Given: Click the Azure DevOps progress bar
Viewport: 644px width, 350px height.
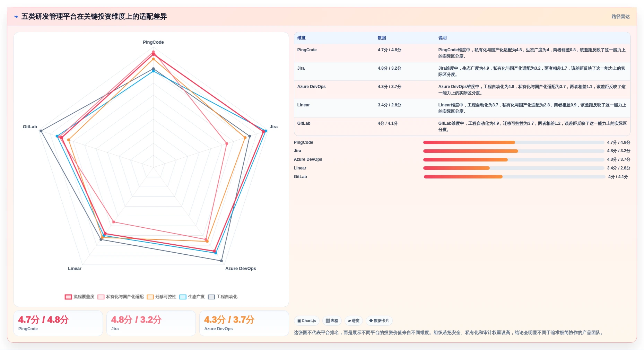Looking at the screenshot, I should click(514, 160).
